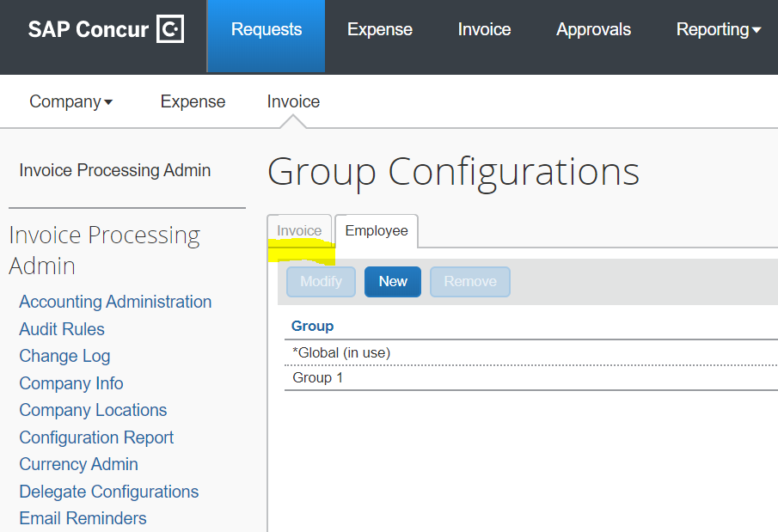Open the Change Log link
778x532 pixels.
tap(65, 356)
